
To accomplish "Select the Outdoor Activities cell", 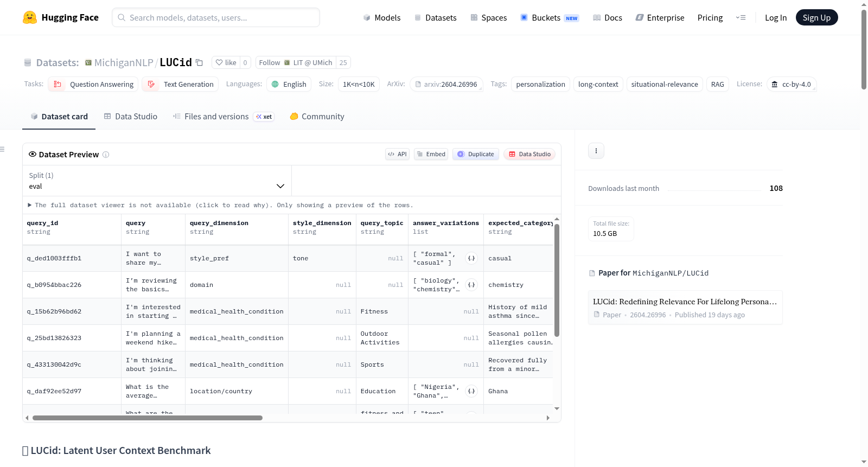I will pyautogui.click(x=382, y=338).
